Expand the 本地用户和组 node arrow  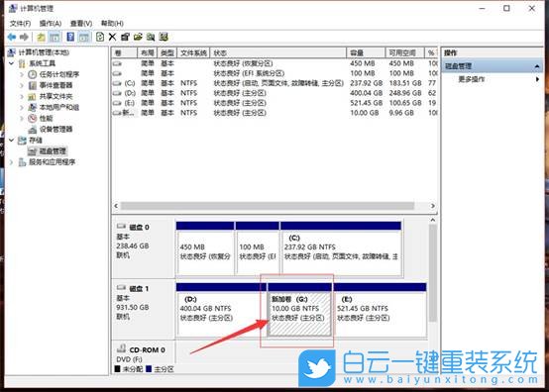22,107
